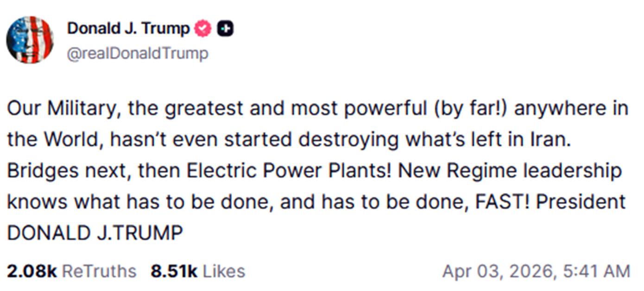Click the black plus badge icon
This screenshot has width=644, height=291.
click(225, 29)
